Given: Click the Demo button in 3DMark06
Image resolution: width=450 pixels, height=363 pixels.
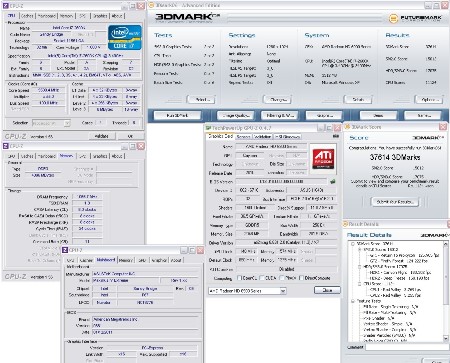Looking at the screenshot, I should 378,116.
